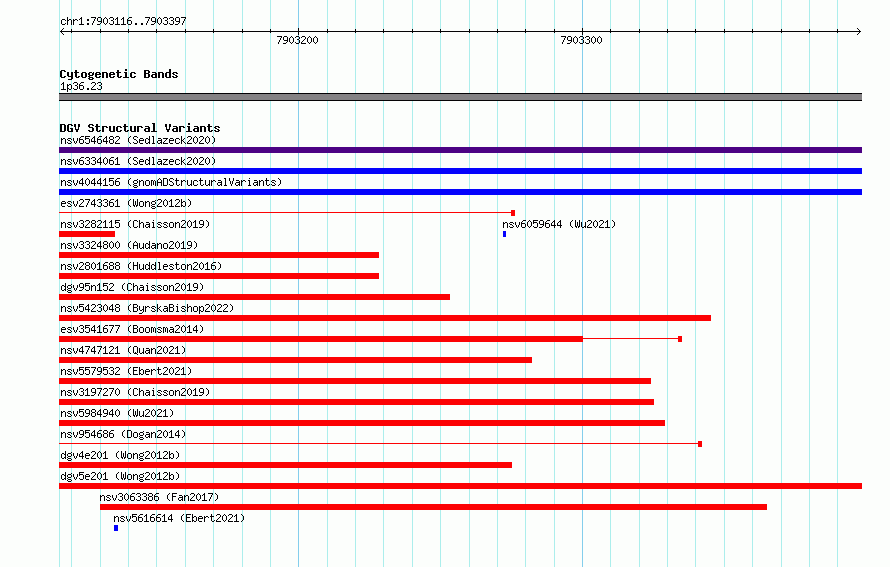This screenshot has height=567, width=890.
Task: Open the nsv6334061 (Sedlazeck2020) label
Action: pos(138,161)
